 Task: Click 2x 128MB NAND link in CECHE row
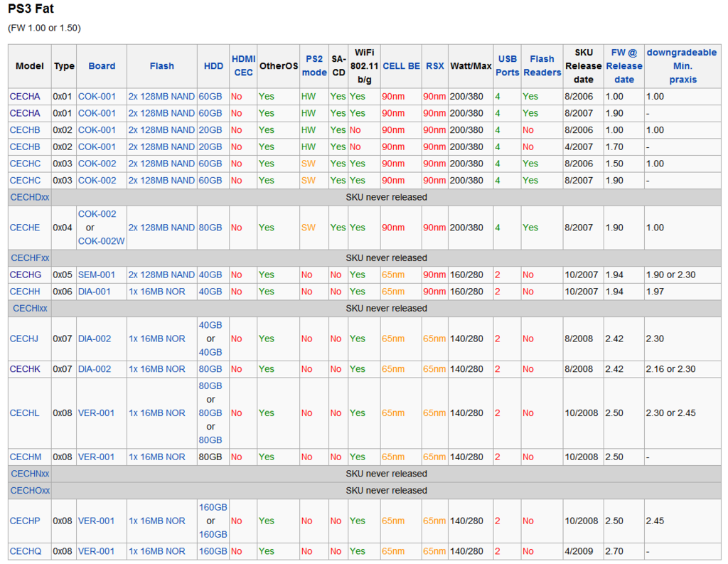161,228
